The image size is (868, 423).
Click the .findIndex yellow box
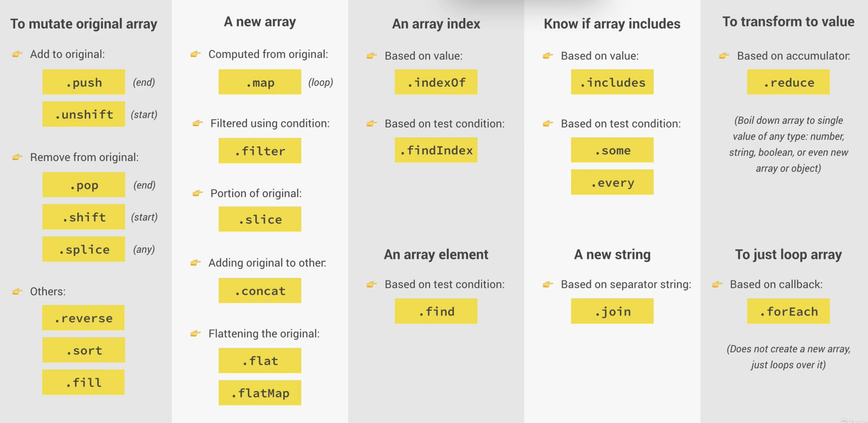pos(436,150)
